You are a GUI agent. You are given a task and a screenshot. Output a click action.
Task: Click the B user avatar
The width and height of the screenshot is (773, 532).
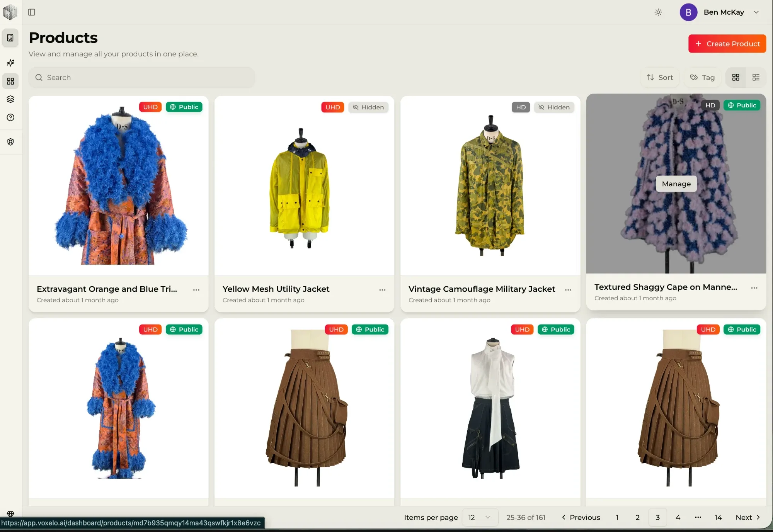click(688, 12)
